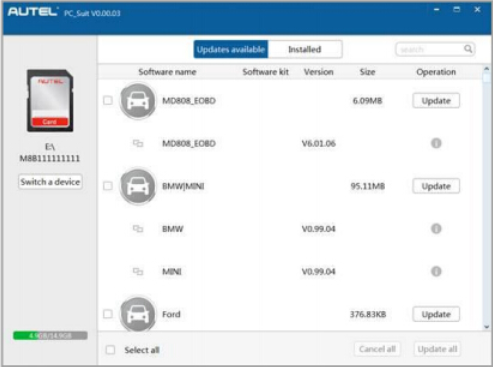This screenshot has height=367, width=493.
Task: Update the MD808_EOBD software
Action: pyautogui.click(x=436, y=101)
